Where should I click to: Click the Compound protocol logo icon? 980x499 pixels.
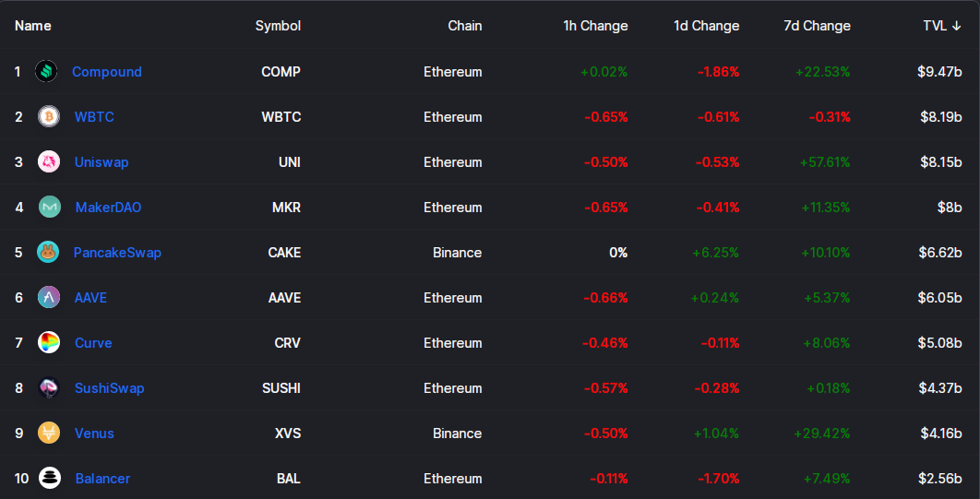46,71
